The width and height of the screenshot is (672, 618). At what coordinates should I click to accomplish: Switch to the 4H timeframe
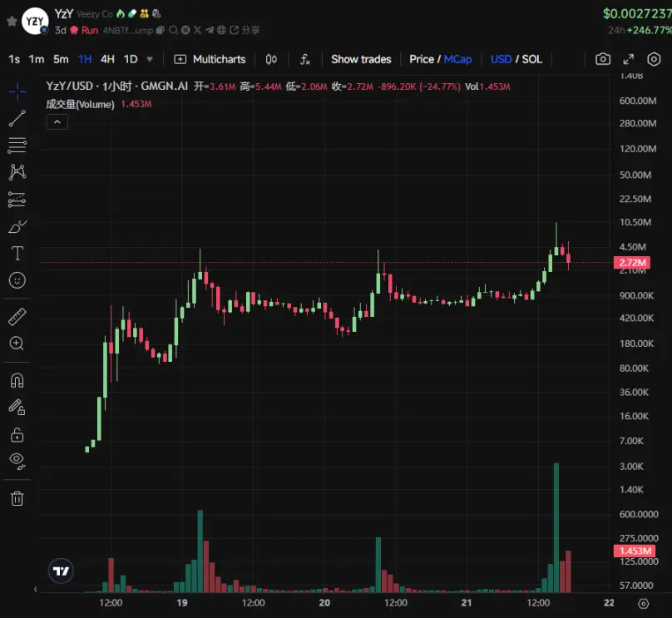tap(107, 59)
